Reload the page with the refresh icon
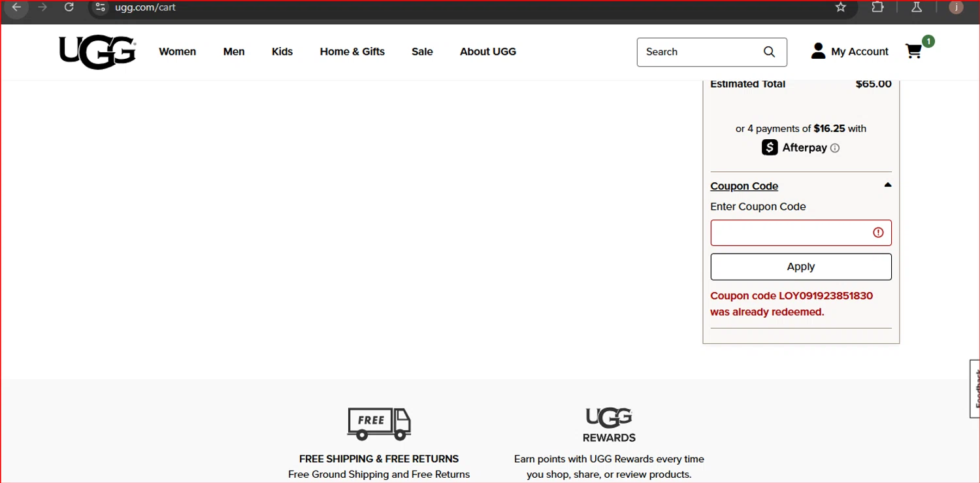The height and width of the screenshot is (483, 980). tap(69, 7)
